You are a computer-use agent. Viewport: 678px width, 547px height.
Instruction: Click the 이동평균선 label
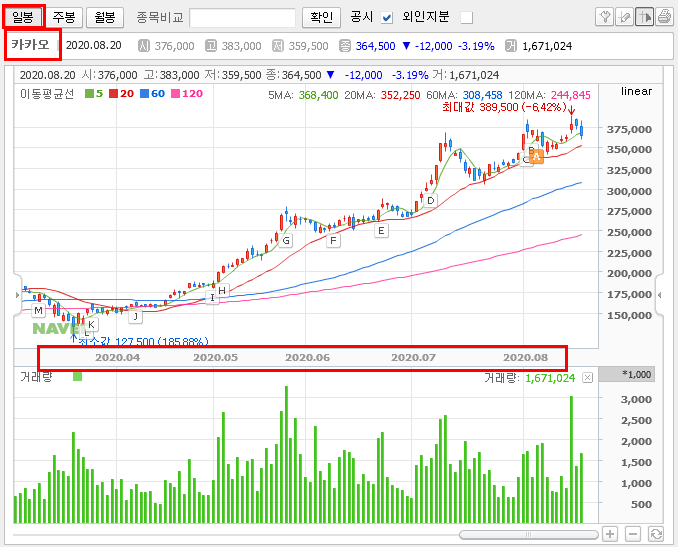[x=47, y=94]
